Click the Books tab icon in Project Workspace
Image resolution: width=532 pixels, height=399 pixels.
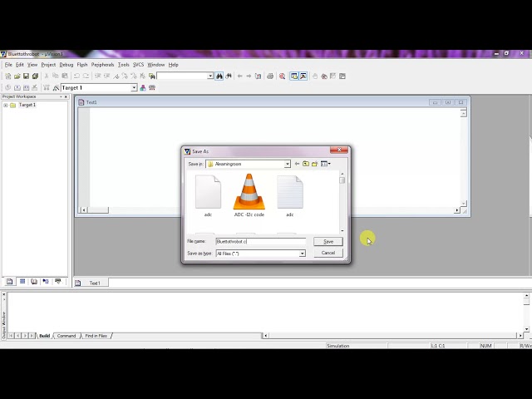pyautogui.click(x=34, y=282)
